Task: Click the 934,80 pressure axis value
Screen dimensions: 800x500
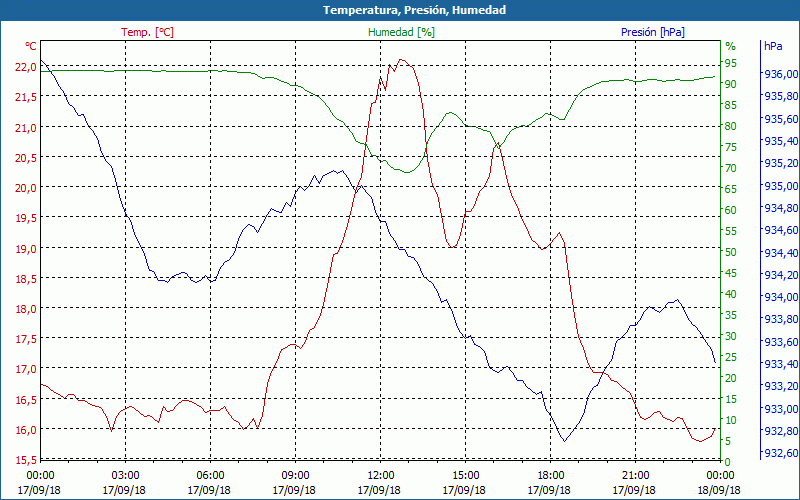Action: point(781,208)
